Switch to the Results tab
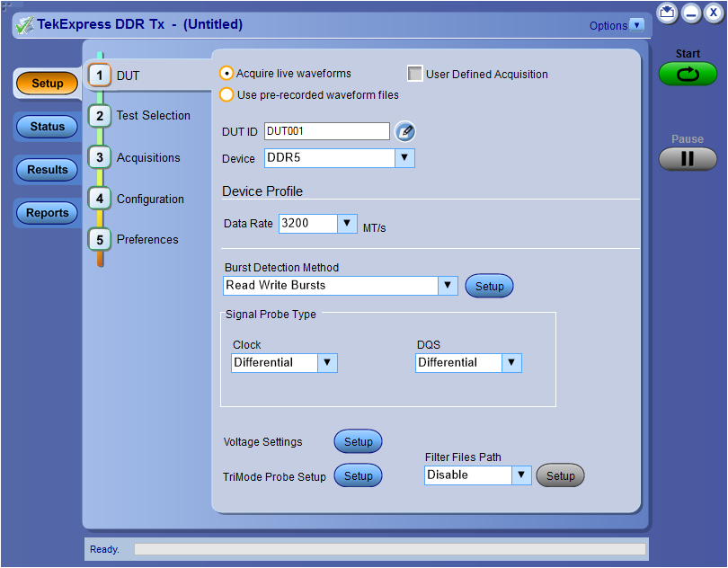The image size is (728, 568). point(48,170)
